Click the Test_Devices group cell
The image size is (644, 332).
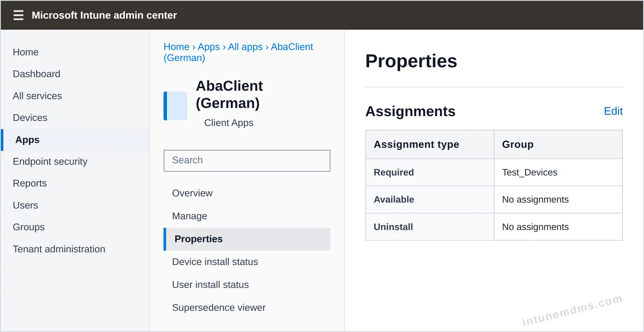[558, 172]
